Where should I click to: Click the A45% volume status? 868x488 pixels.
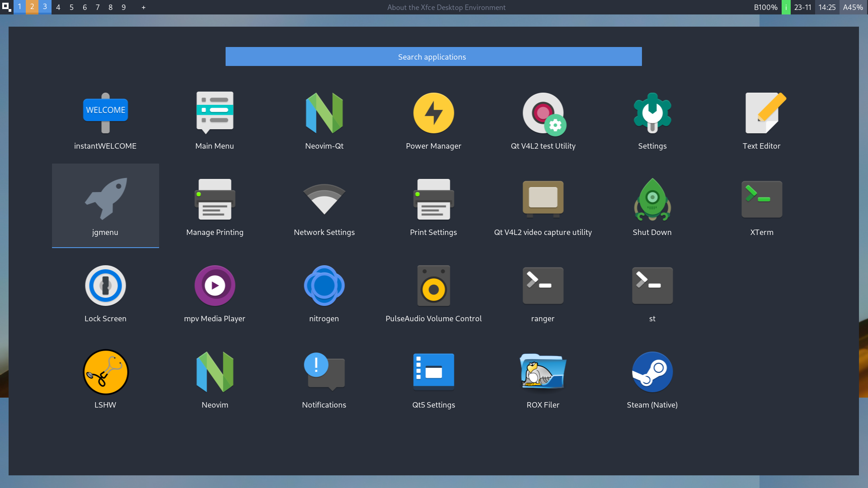click(x=853, y=7)
